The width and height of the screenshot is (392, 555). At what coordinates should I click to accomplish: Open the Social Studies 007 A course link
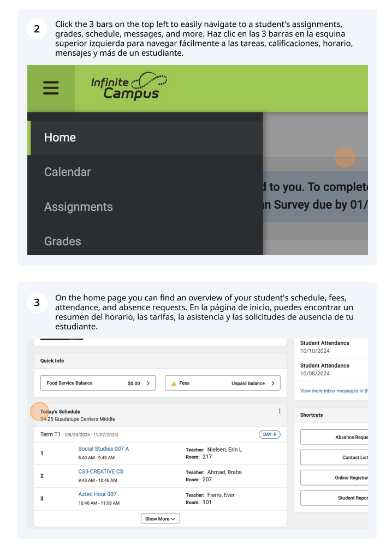click(104, 449)
